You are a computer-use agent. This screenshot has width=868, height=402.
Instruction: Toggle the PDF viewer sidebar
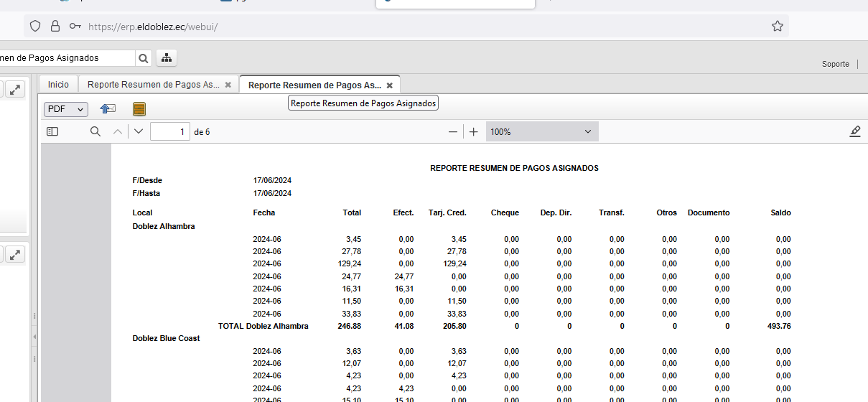pyautogui.click(x=52, y=131)
